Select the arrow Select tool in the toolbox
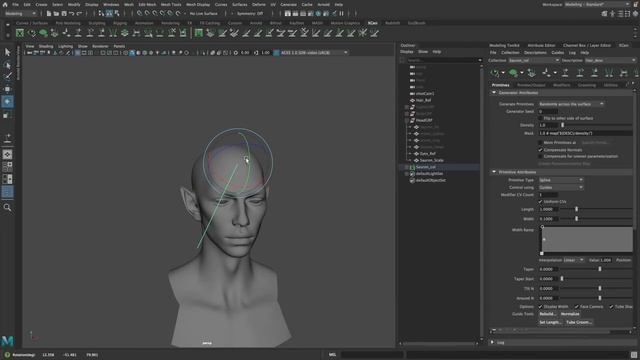 [7, 52]
